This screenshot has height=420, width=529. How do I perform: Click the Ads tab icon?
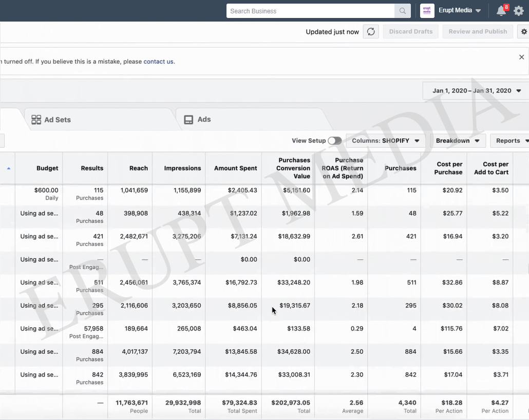(x=188, y=120)
